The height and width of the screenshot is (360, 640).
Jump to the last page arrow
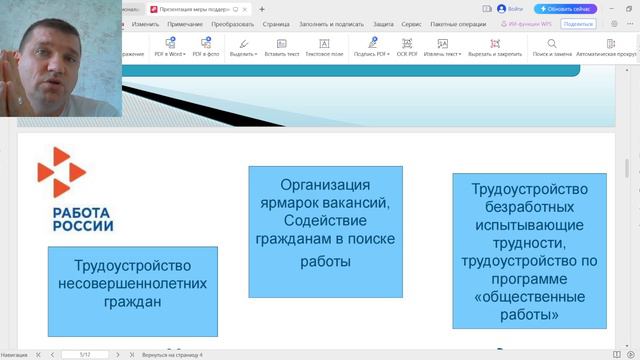click(131, 355)
